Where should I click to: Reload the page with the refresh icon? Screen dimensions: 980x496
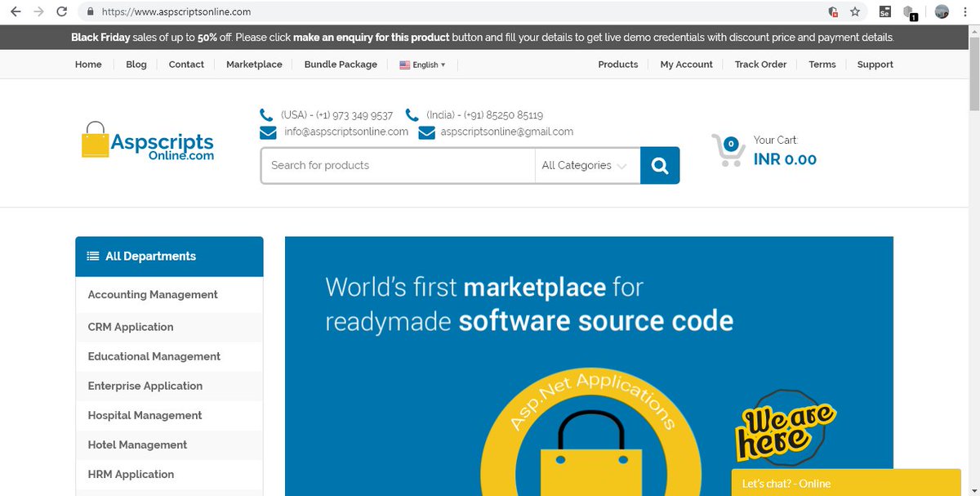click(61, 12)
